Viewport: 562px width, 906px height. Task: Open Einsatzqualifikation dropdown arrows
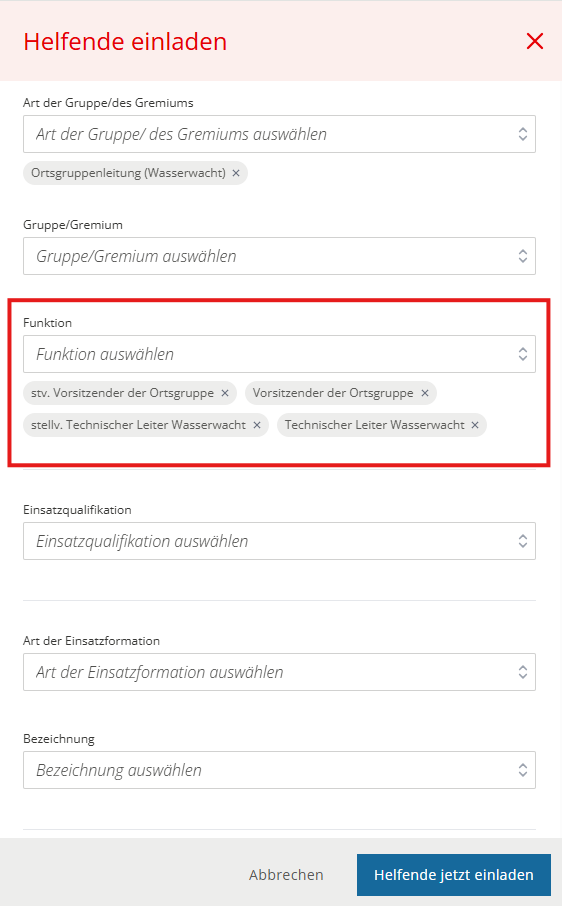523,541
